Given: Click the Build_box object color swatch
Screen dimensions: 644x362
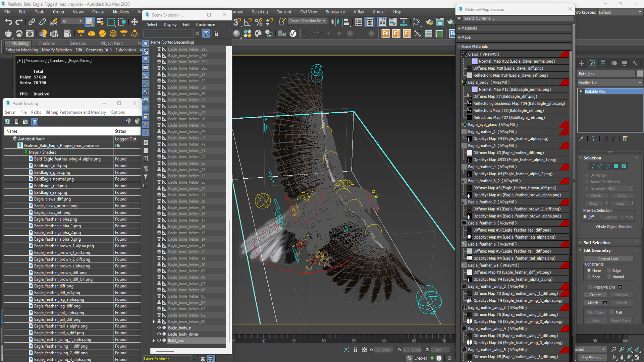Looking at the screenshot, I should coord(640,74).
